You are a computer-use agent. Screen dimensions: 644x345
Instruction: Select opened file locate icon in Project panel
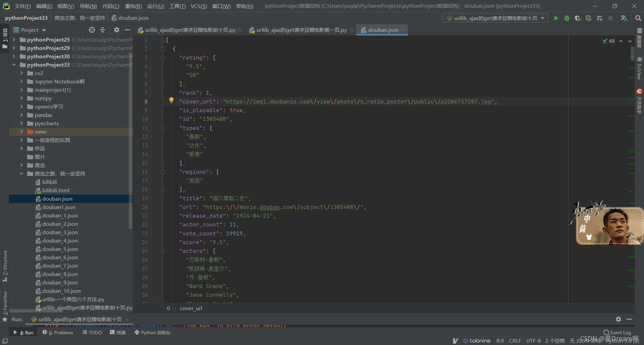click(92, 30)
